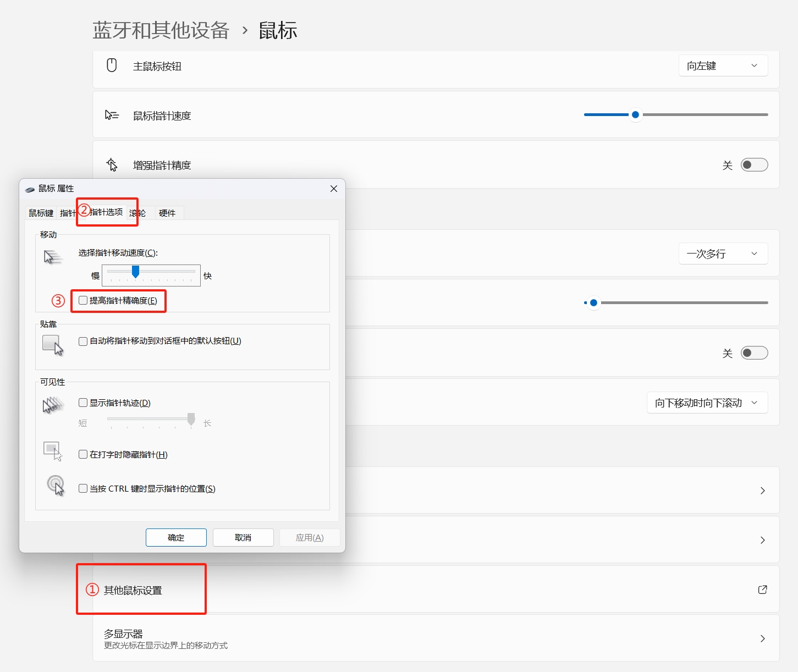Toggle 增强指针精度 switch on

pyautogui.click(x=754, y=164)
